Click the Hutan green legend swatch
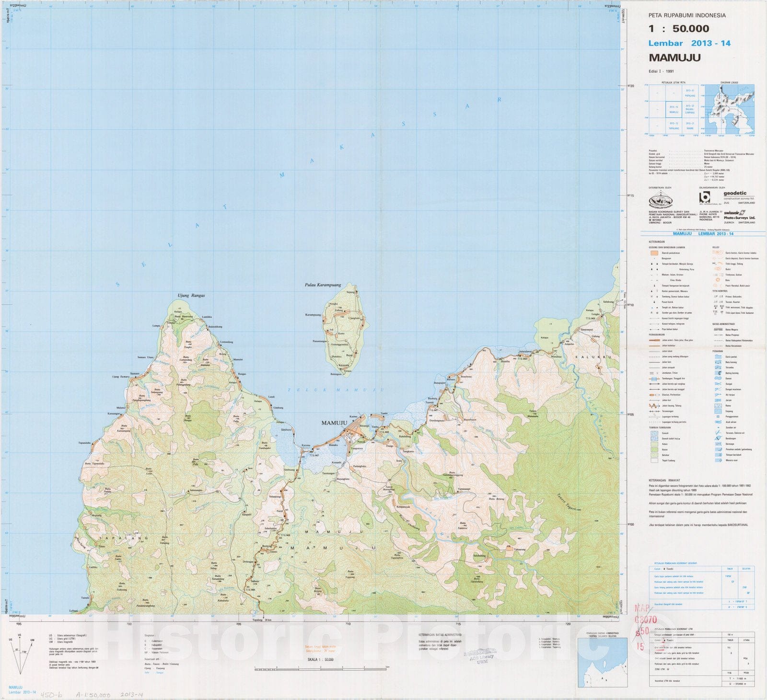The width and height of the screenshot is (767, 700). (654, 449)
